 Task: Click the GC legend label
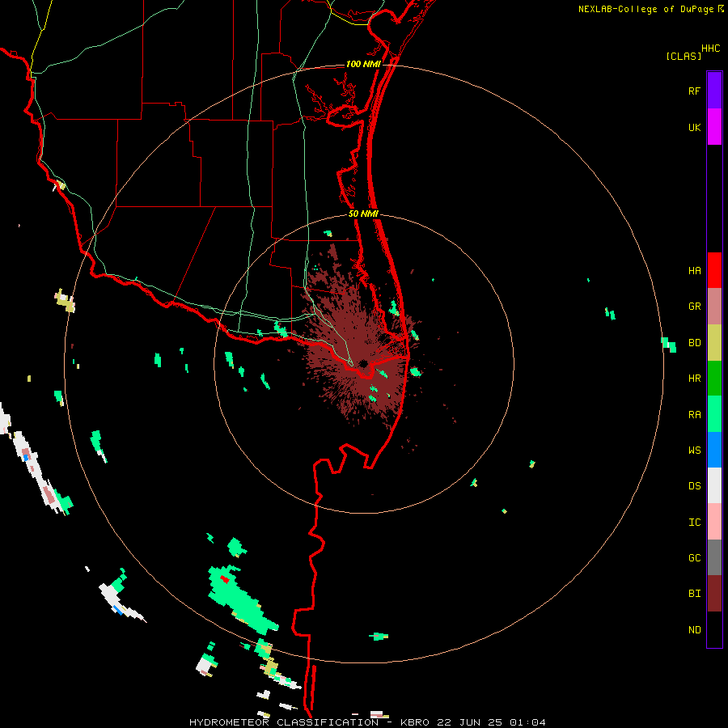click(694, 558)
